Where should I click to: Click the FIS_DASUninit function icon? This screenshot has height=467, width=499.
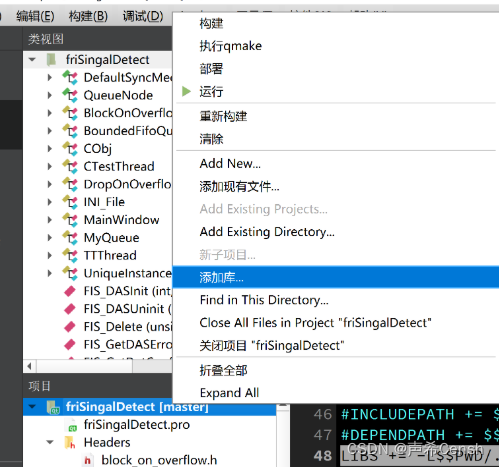[70, 309]
